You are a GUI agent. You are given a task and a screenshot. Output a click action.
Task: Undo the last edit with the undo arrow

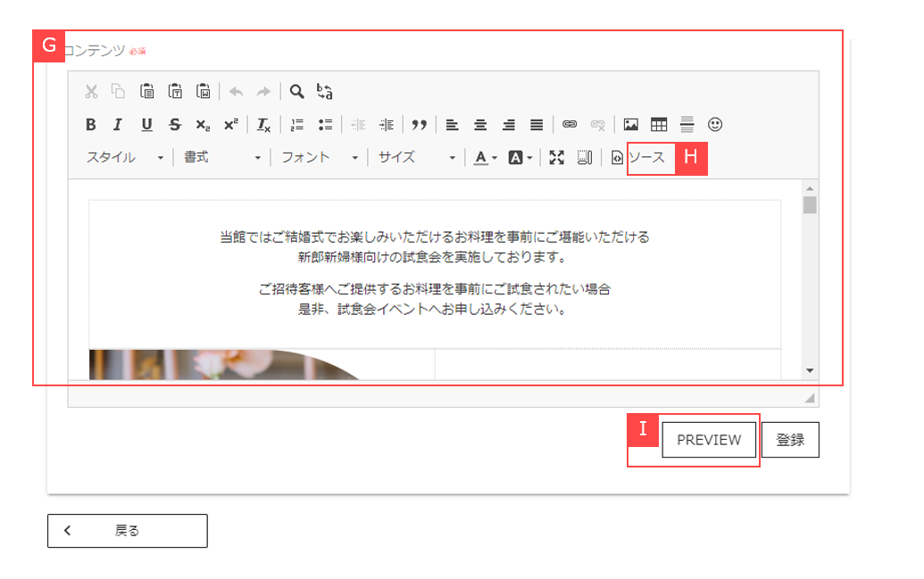(x=235, y=91)
